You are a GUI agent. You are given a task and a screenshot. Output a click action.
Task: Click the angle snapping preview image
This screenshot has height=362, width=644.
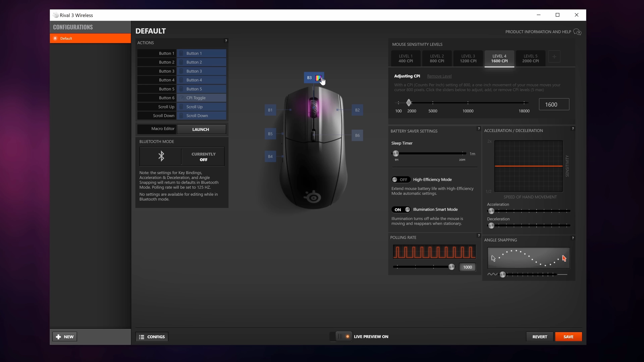click(x=528, y=258)
